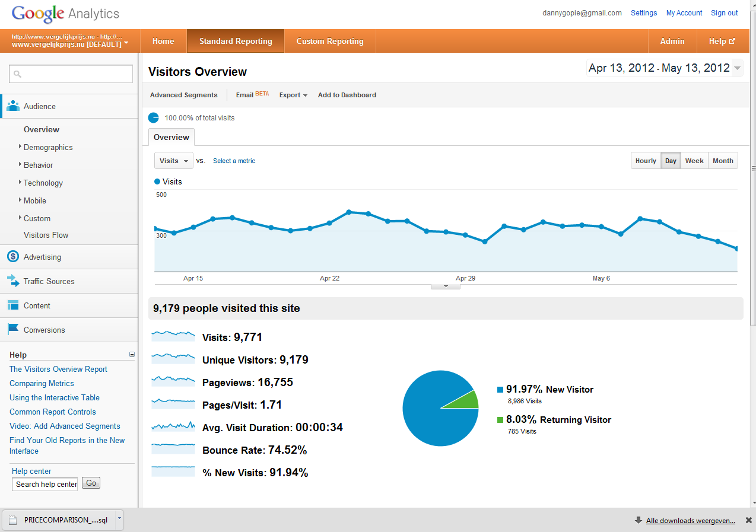The height and width of the screenshot is (532, 756).
Task: Select the Overview tab above the chart
Action: pyautogui.click(x=171, y=137)
